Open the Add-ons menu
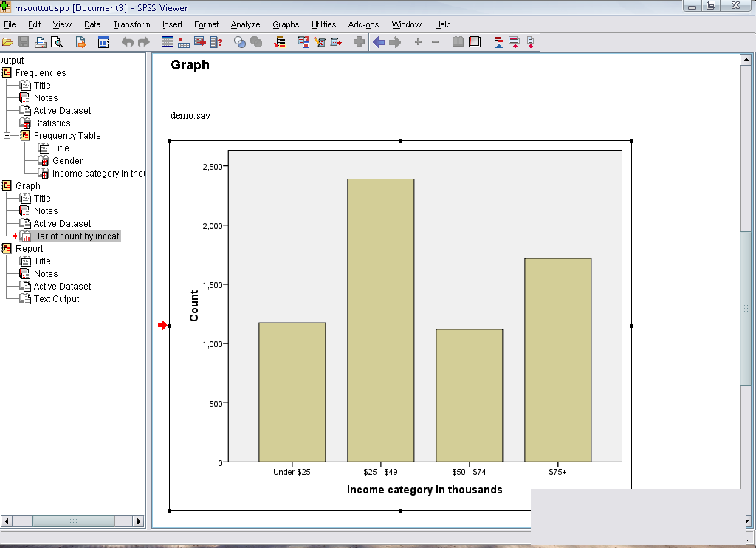Image resolution: width=756 pixels, height=548 pixels. 363,24
